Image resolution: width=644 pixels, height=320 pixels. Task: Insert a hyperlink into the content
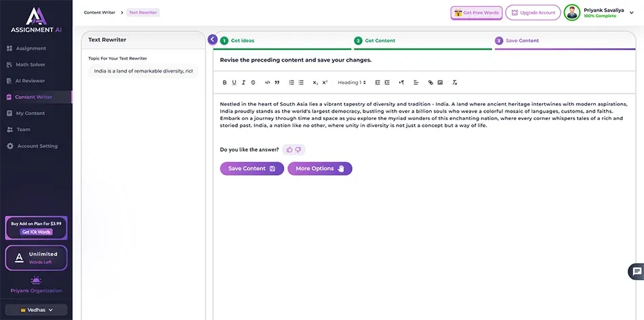coord(430,83)
